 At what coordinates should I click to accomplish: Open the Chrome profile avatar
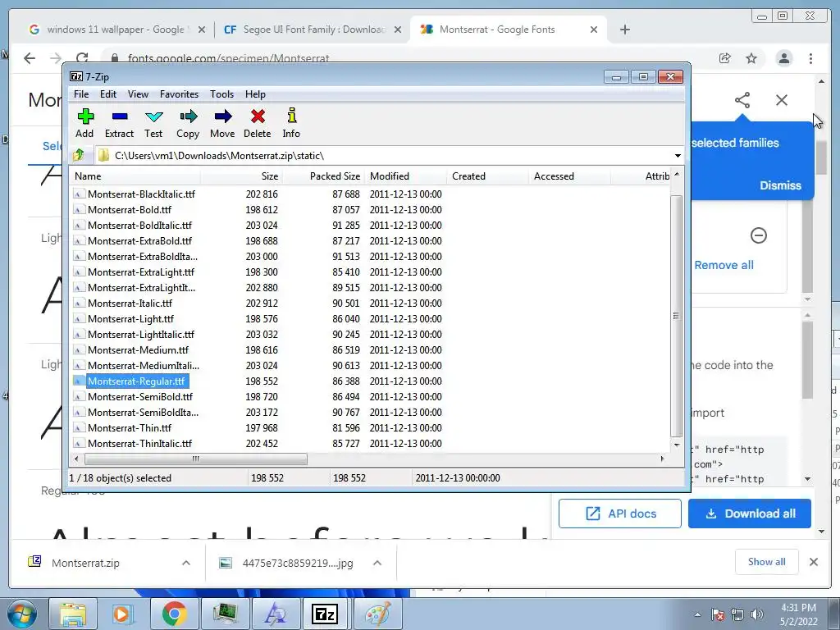click(x=783, y=58)
